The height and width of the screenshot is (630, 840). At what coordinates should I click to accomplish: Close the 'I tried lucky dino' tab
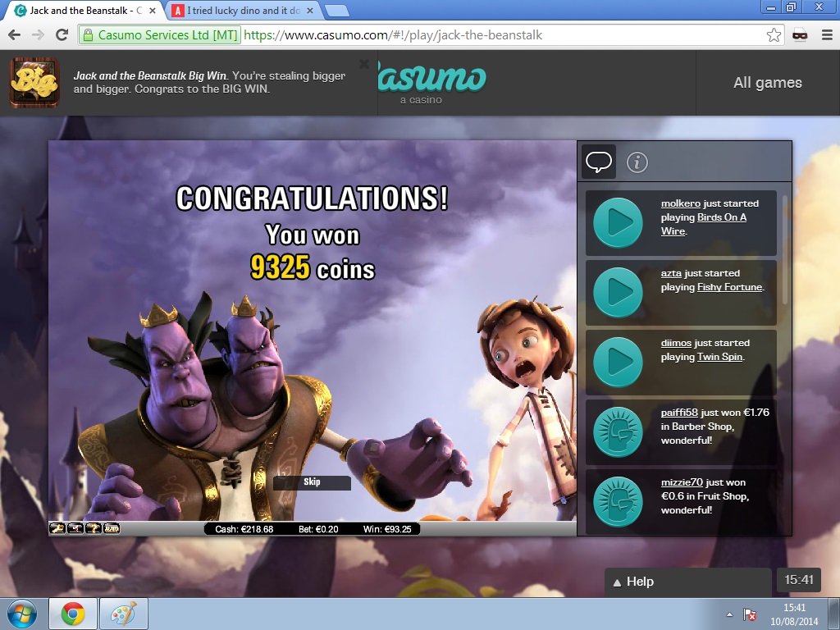[x=309, y=10]
